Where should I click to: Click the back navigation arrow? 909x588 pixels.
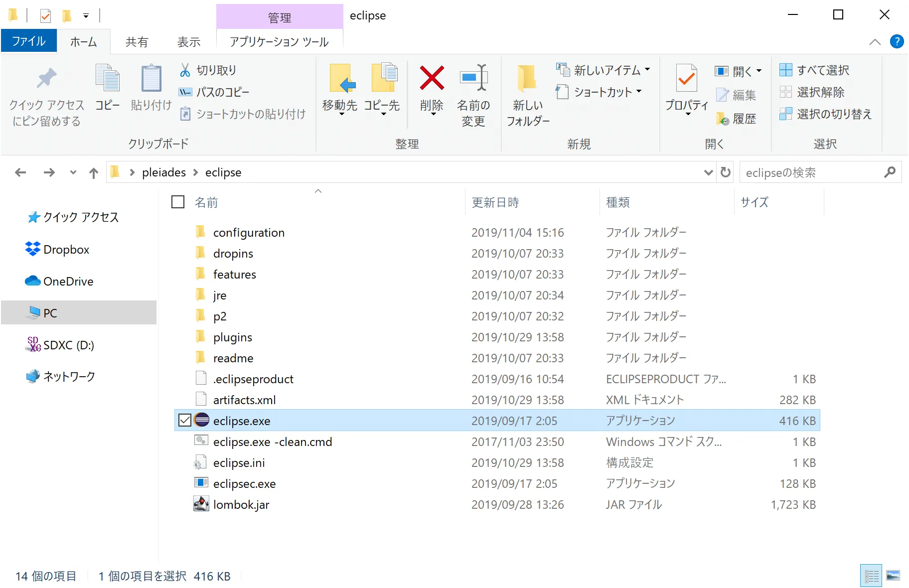20,172
